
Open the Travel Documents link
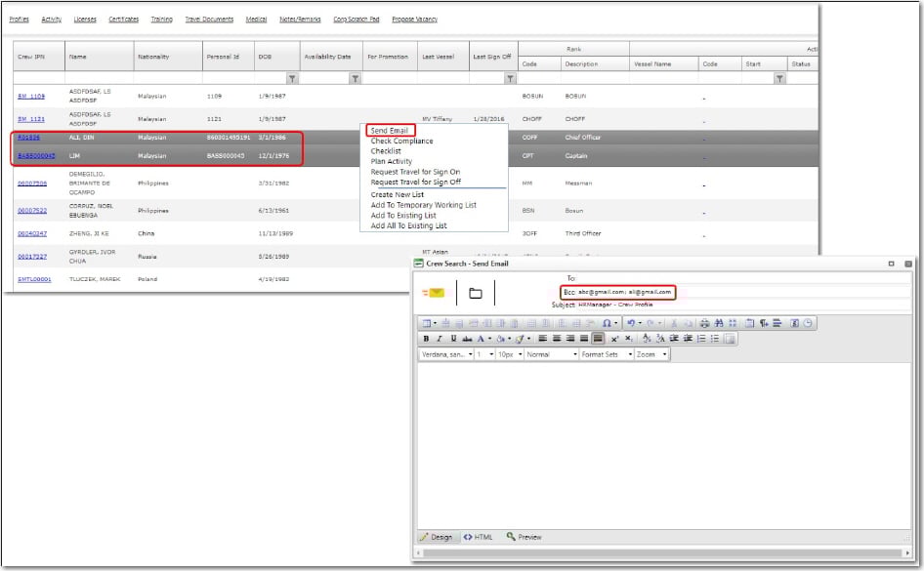pos(207,20)
